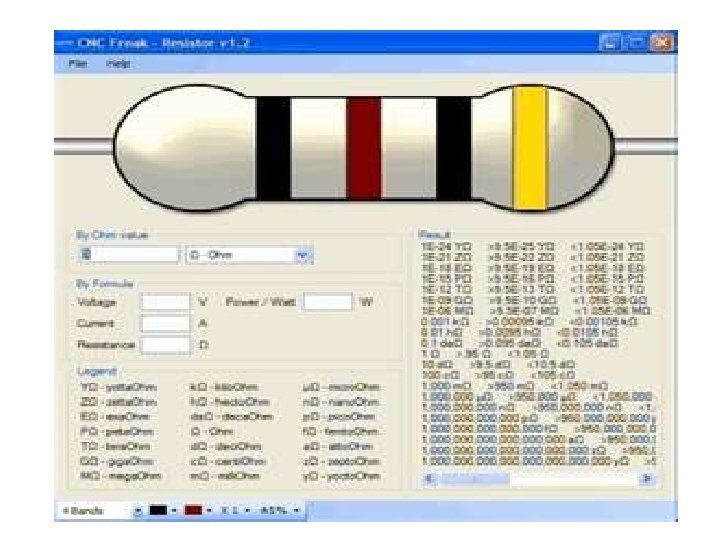Screen dimensions: 720x540
Task: Minimize the Resistor v1.2 window
Action: click(x=610, y=43)
